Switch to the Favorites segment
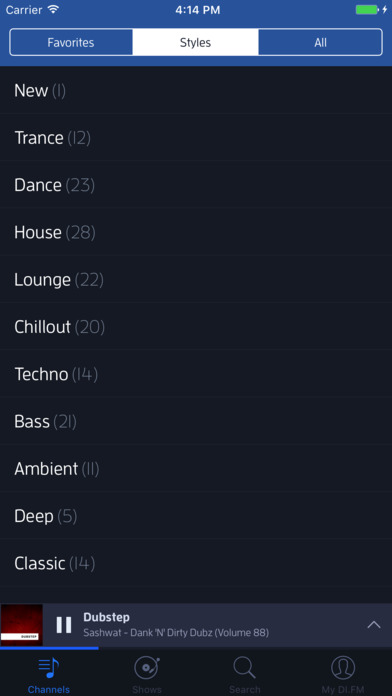The width and height of the screenshot is (392, 696). pos(71,43)
